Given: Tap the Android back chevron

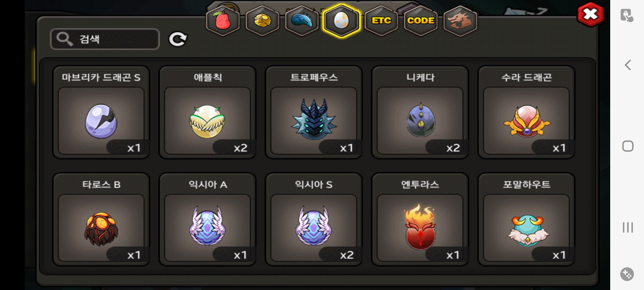Looking at the screenshot, I should click(628, 65).
